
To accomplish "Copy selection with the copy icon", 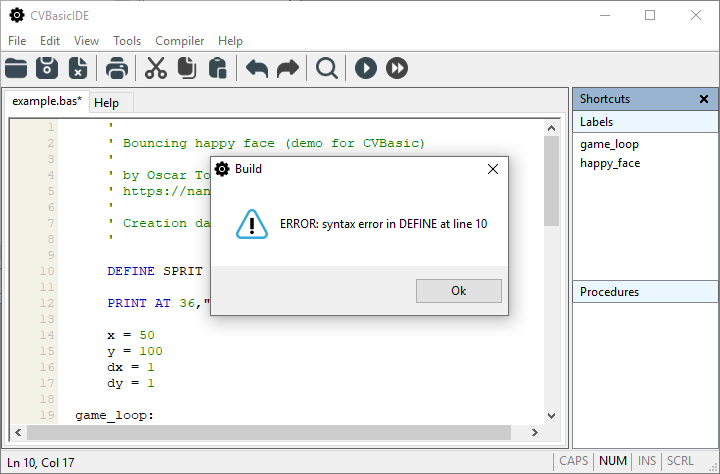I will pos(187,68).
